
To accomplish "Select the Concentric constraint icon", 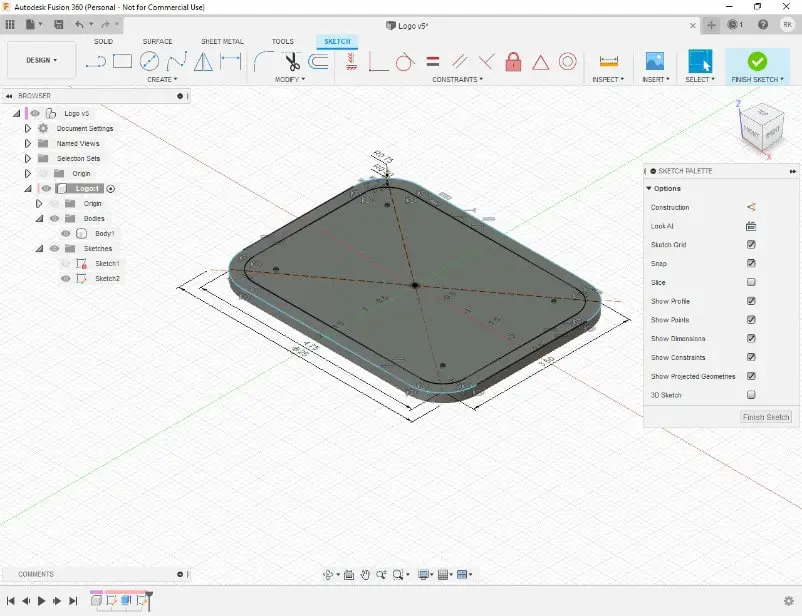I will click(567, 62).
